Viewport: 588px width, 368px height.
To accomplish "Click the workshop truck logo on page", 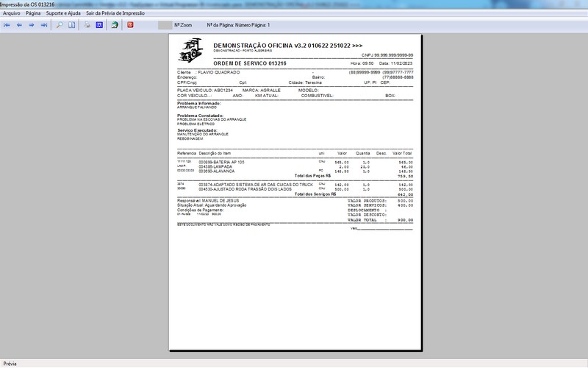I will click(191, 50).
